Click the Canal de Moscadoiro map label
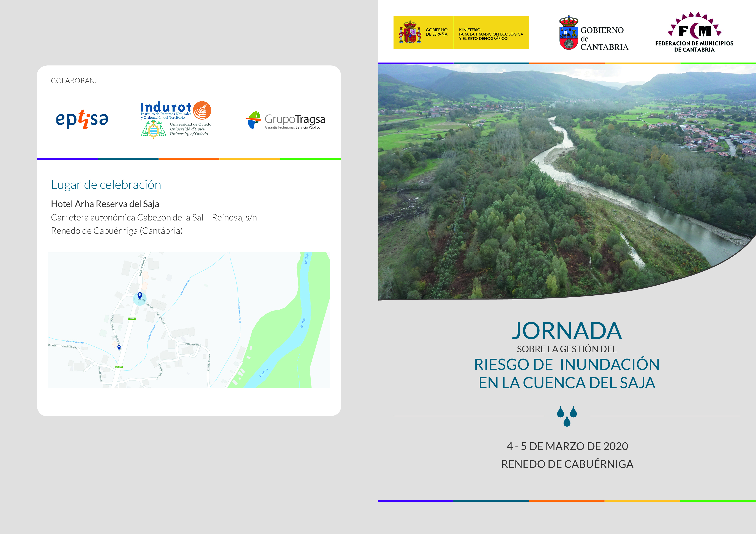The width and height of the screenshot is (756, 534). pyautogui.click(x=239, y=312)
